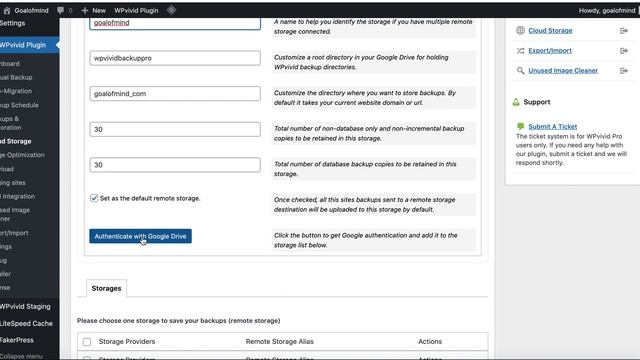This screenshot has width=640, height=360.
Task: Open the Submit A Ticket link
Action: click(552, 127)
